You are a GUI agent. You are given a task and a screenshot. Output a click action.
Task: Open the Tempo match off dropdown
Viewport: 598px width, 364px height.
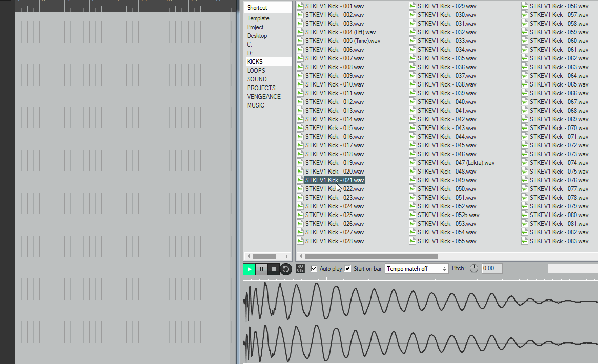click(x=417, y=269)
